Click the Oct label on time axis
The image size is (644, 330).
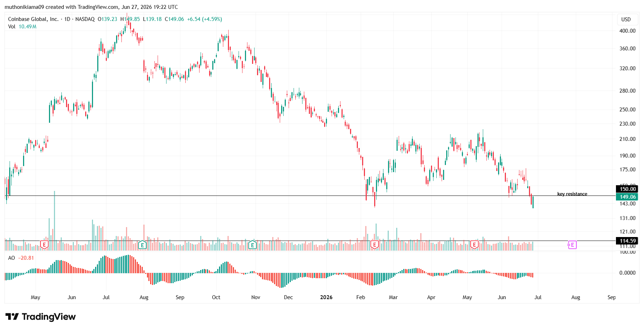[216, 297]
